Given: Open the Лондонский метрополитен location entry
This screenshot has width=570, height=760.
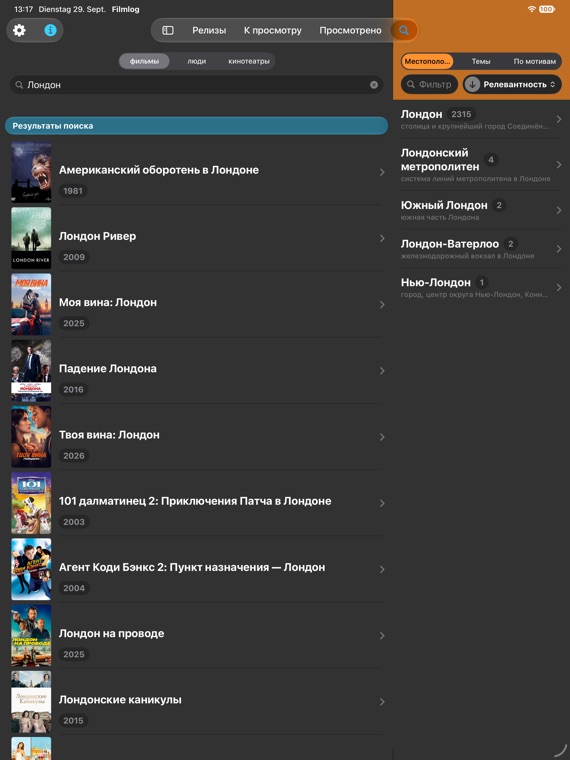Looking at the screenshot, I should coord(481,165).
